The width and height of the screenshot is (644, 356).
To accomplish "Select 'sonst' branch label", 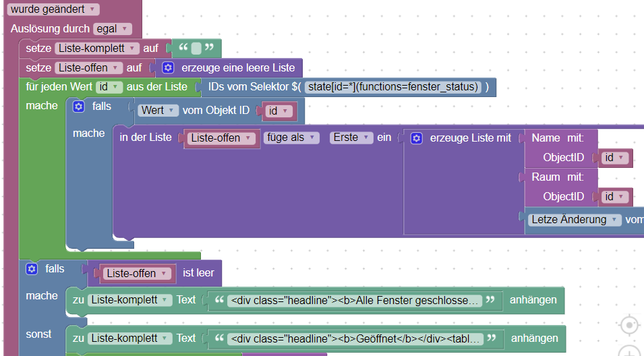I will pyautogui.click(x=38, y=334).
